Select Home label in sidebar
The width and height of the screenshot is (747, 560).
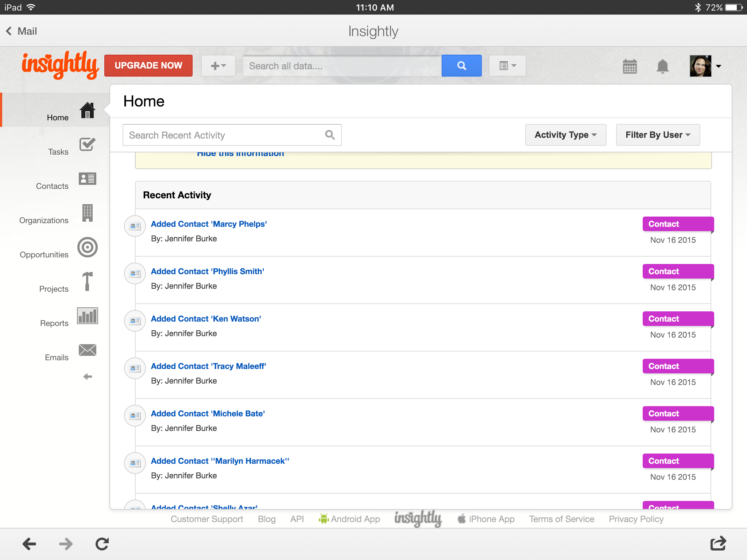point(58,117)
